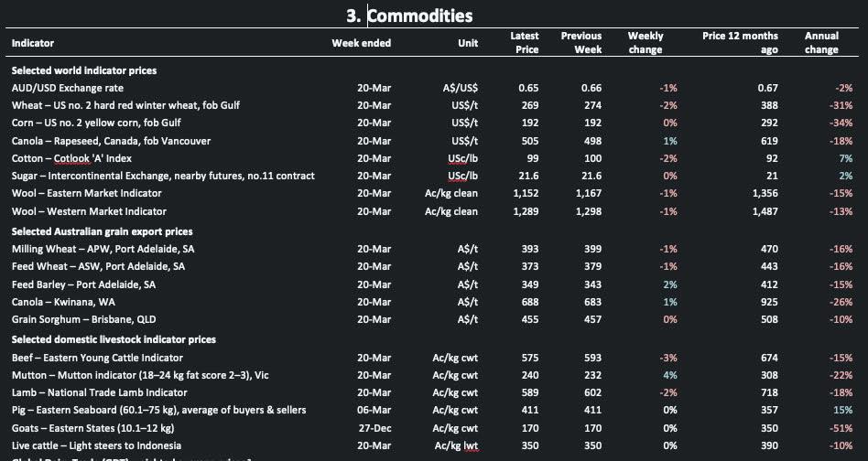Select the 'Selected domestic livestock indicator prices' heading

click(x=114, y=339)
